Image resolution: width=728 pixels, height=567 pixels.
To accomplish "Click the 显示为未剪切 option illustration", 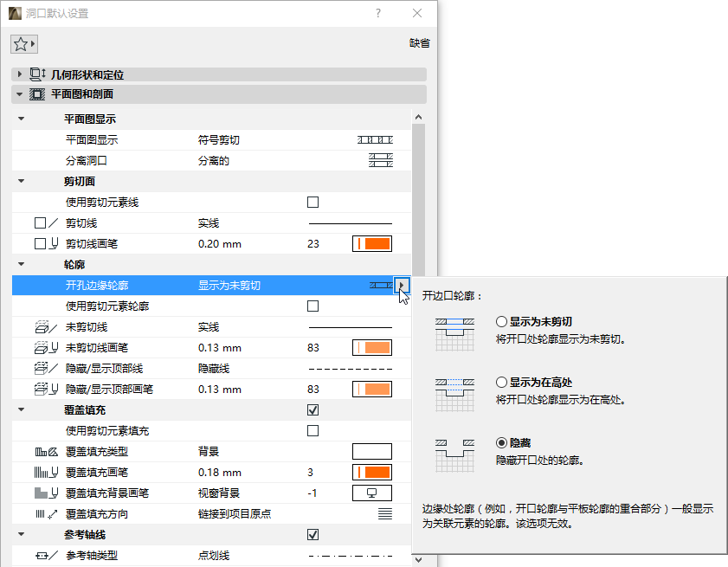I will coord(455,334).
